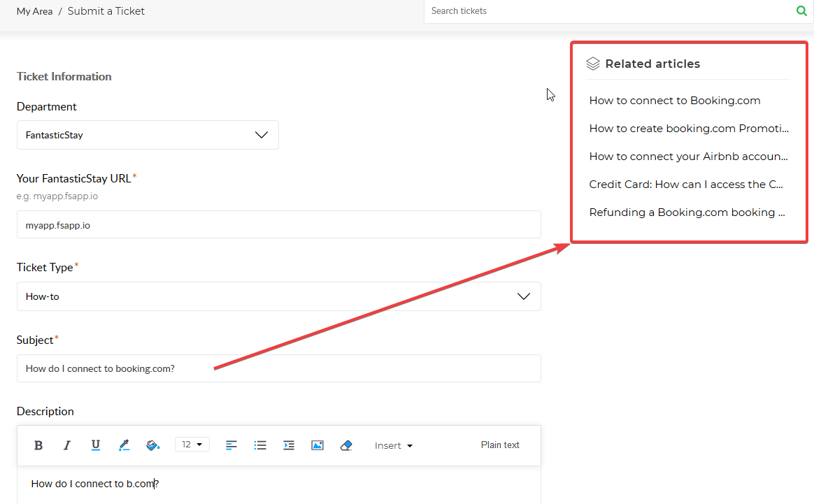The image size is (814, 504).
Task: Open article How to connect your Airbnb account
Action: tap(688, 157)
